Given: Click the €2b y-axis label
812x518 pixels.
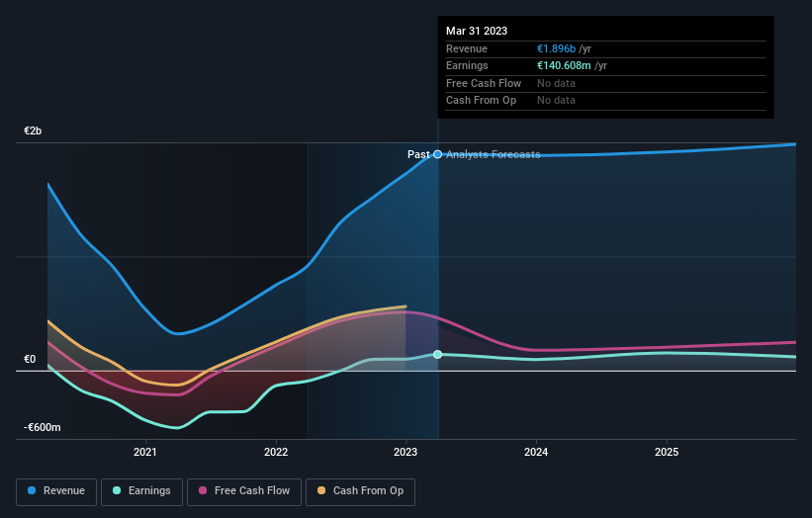Looking at the screenshot, I should pyautogui.click(x=33, y=130).
